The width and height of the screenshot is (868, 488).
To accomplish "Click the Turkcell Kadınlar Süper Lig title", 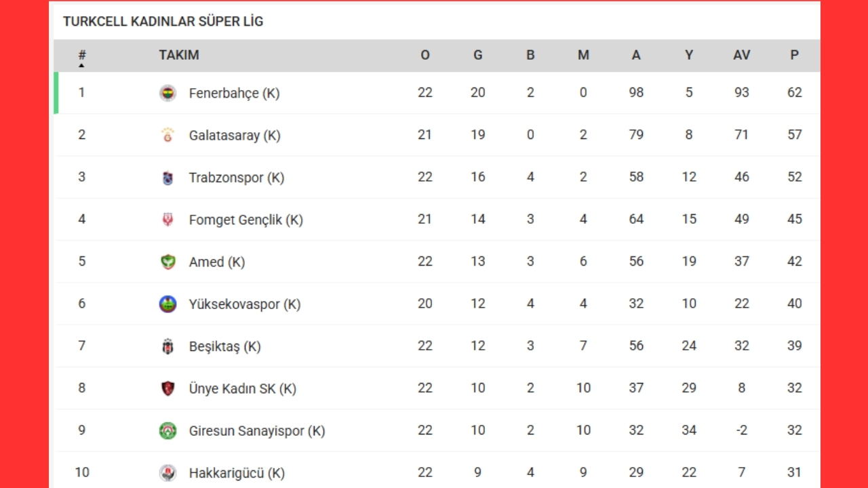I will click(x=163, y=22).
